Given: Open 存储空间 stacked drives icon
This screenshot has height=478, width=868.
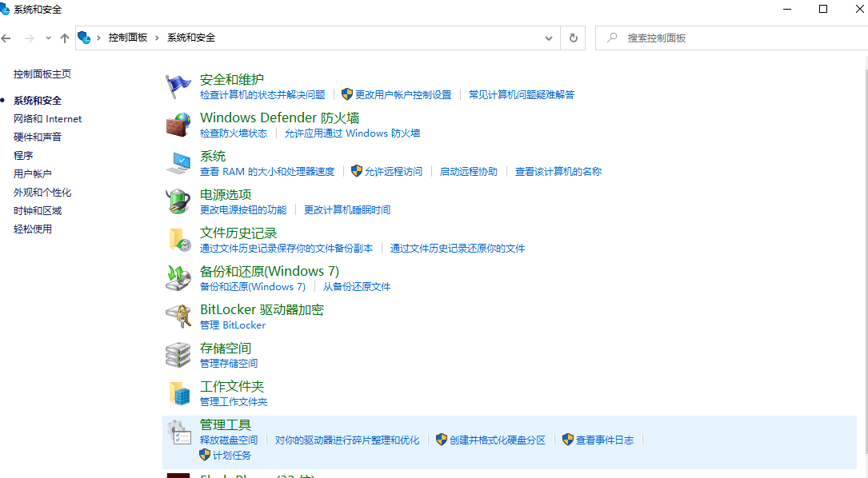Looking at the screenshot, I should tap(178, 354).
